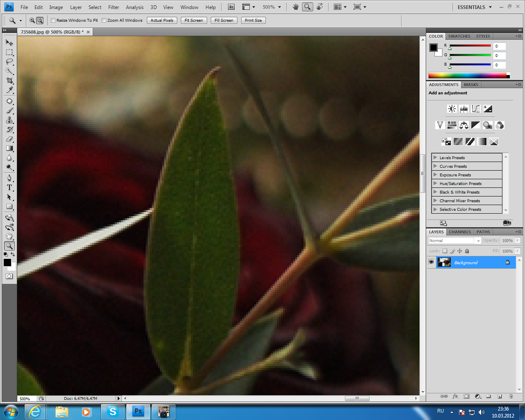Switch to the Channels tab
Screen dimensions: 525x420
(460, 232)
